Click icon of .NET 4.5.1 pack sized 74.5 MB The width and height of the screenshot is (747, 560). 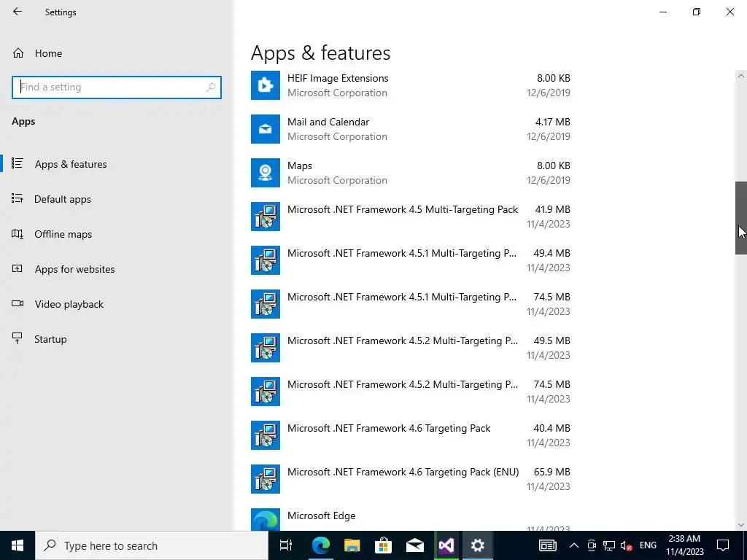point(266,304)
